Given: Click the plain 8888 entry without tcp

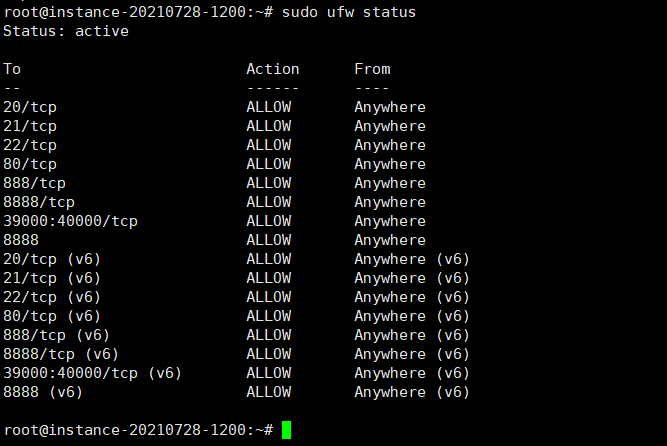Looking at the screenshot, I should point(21,240).
